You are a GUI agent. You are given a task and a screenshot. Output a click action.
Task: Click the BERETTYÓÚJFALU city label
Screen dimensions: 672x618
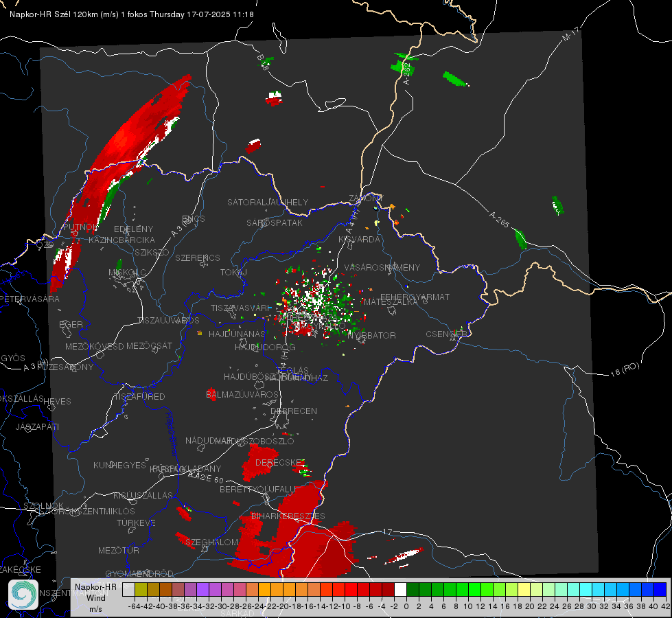(258, 490)
